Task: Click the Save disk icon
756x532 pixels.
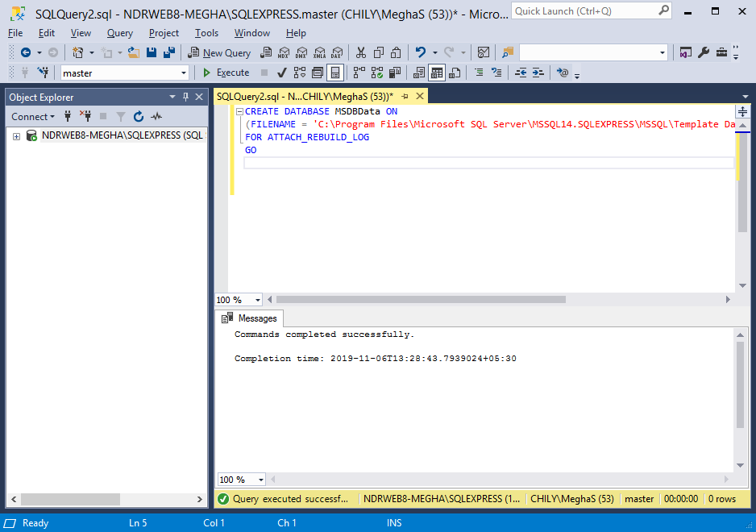Action: point(152,52)
